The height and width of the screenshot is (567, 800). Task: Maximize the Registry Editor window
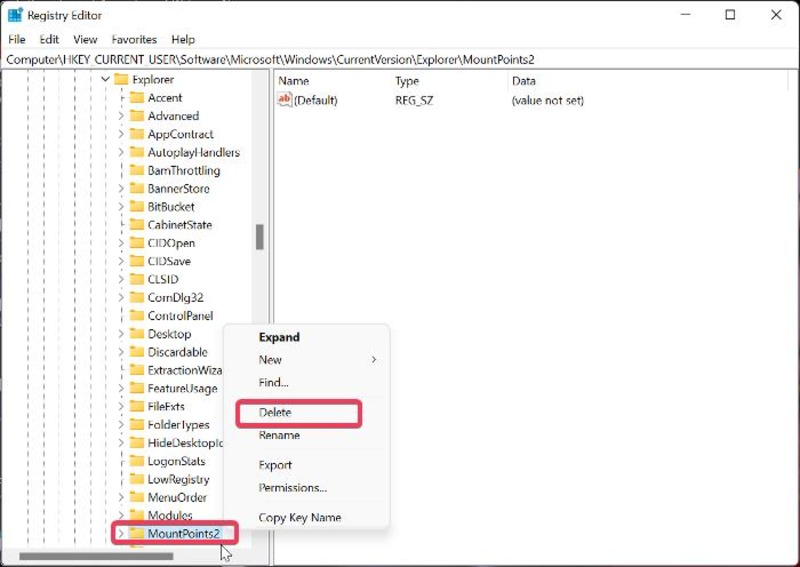coord(730,15)
